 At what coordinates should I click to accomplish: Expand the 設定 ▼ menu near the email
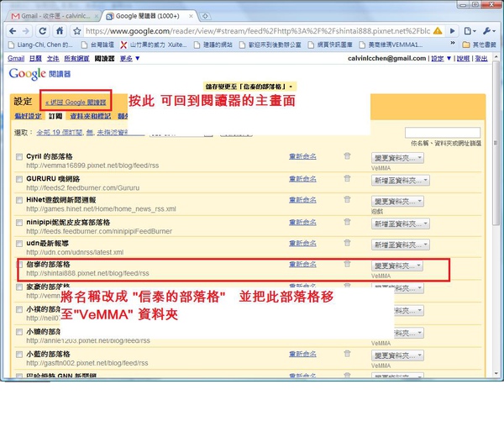click(x=441, y=58)
